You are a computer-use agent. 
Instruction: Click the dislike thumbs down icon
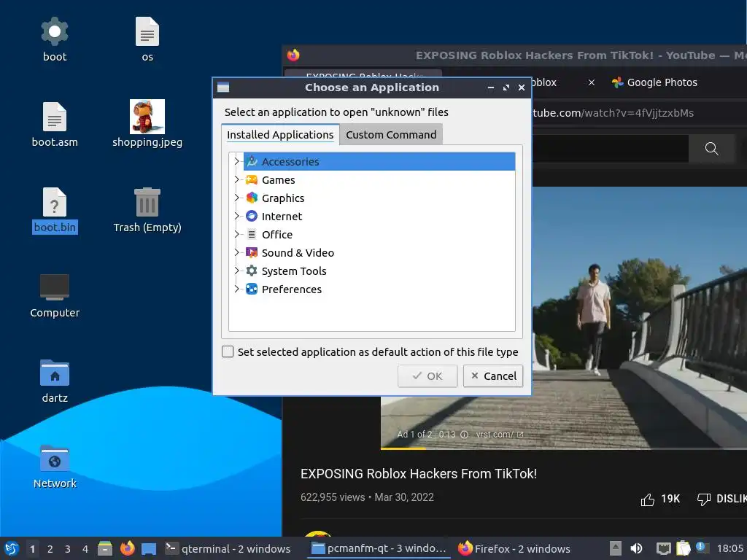(704, 499)
